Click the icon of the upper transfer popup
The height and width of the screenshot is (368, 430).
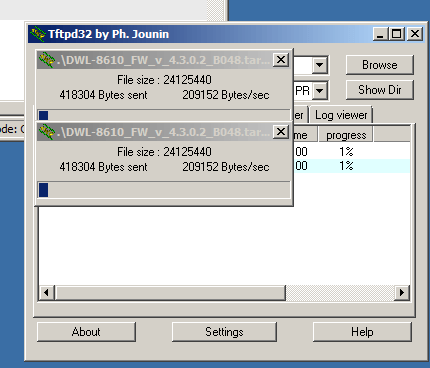point(47,60)
